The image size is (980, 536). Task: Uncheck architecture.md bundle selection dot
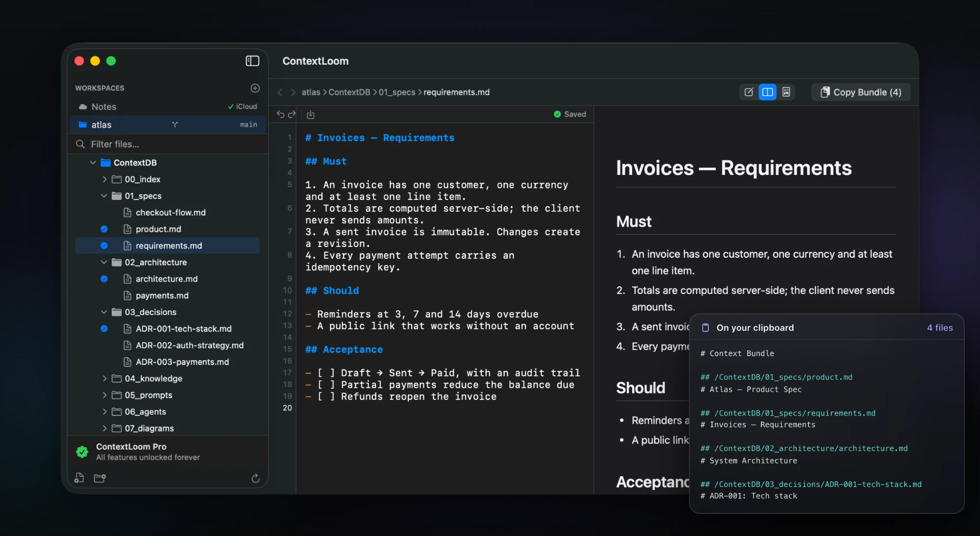[x=104, y=279]
